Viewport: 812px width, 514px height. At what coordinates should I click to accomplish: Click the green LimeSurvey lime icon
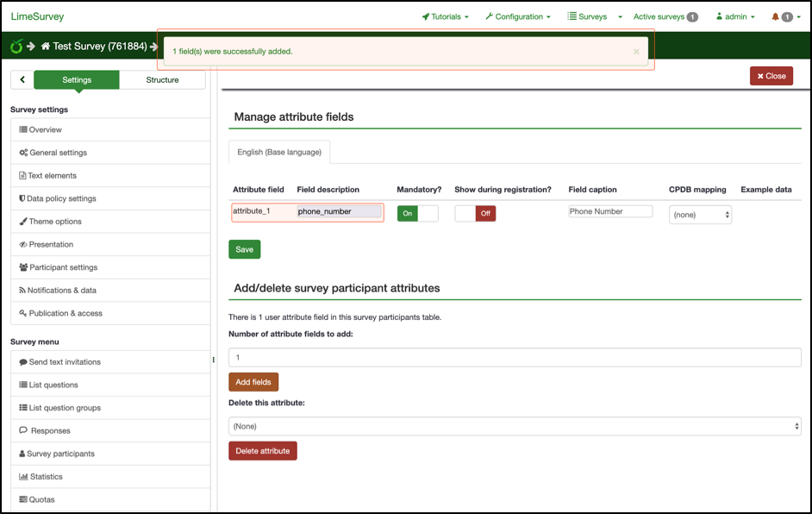16,46
